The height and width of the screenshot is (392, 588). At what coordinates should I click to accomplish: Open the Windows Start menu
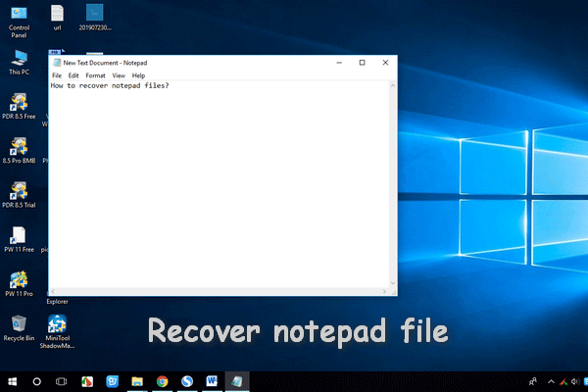13,380
